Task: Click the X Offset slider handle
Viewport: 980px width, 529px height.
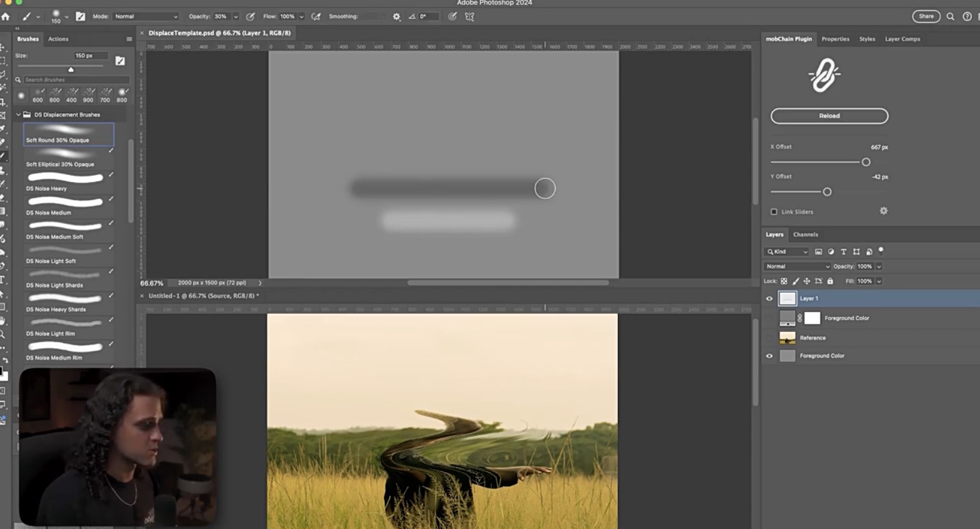Action: pos(866,163)
